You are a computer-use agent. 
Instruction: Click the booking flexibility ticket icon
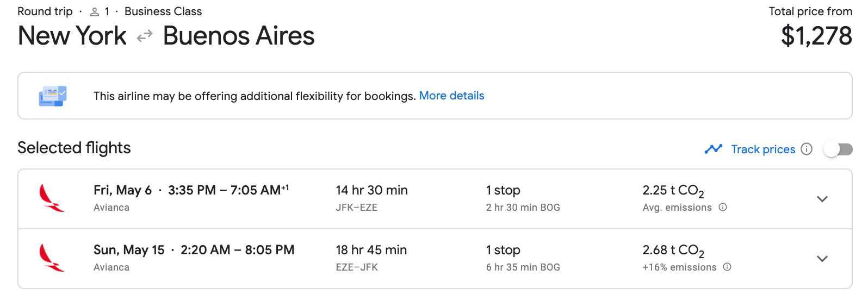[x=53, y=96]
